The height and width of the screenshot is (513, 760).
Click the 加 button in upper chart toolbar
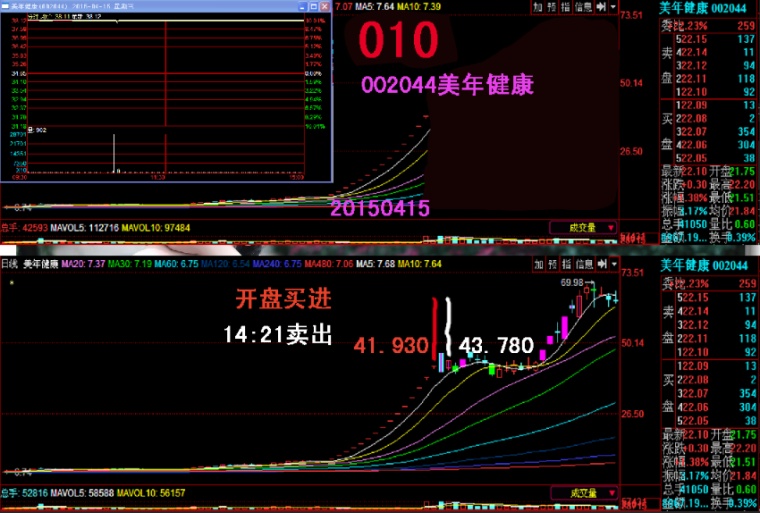(x=538, y=6)
